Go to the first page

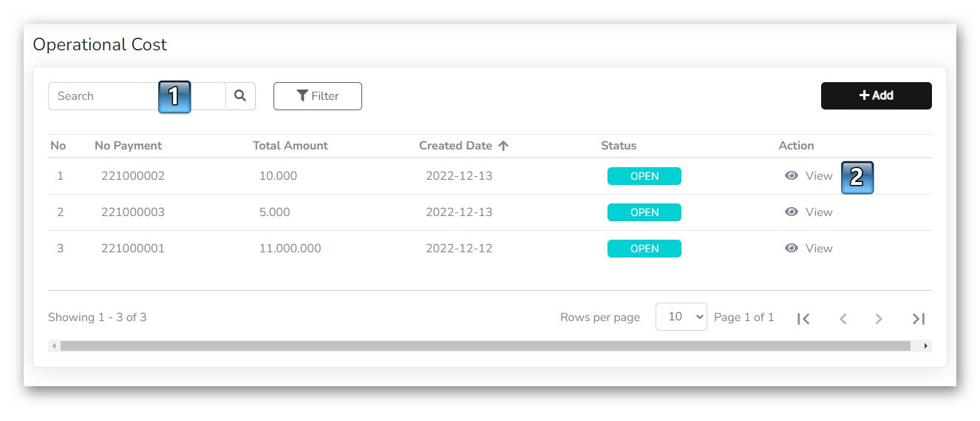803,319
